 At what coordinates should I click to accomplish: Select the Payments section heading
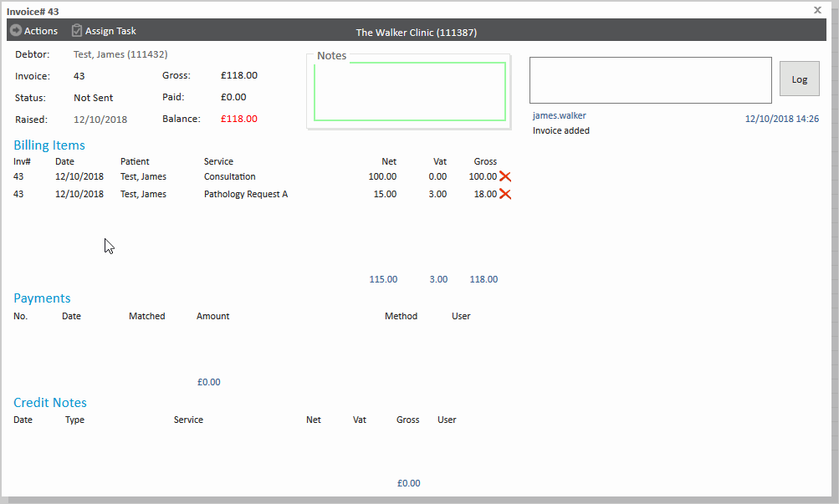42,298
